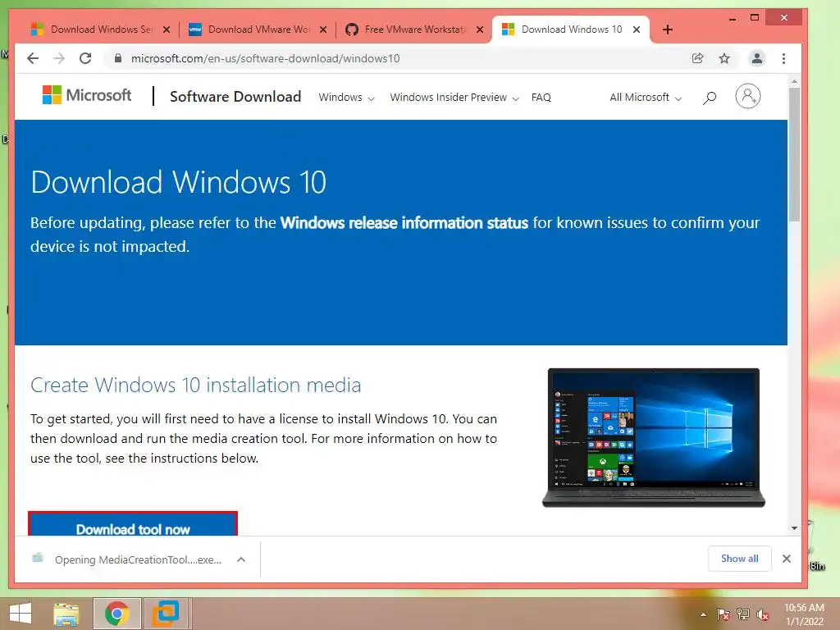Bookmark this page with the star icon

tap(724, 58)
